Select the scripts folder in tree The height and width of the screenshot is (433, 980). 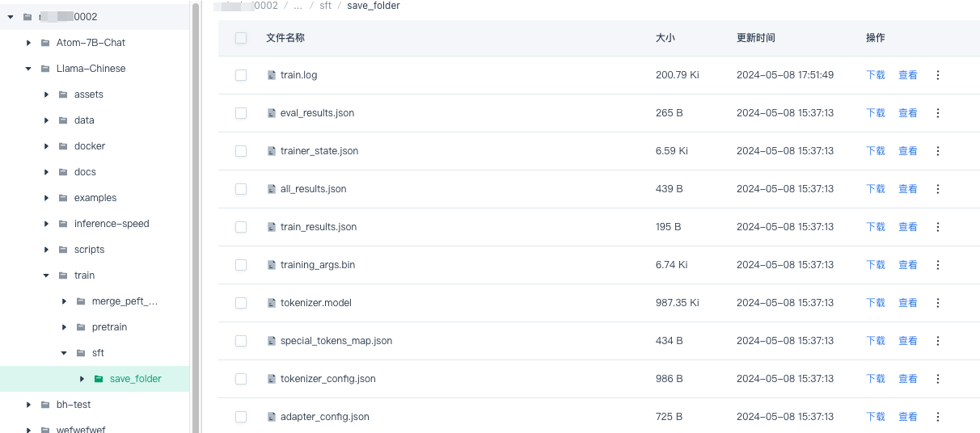click(89, 250)
